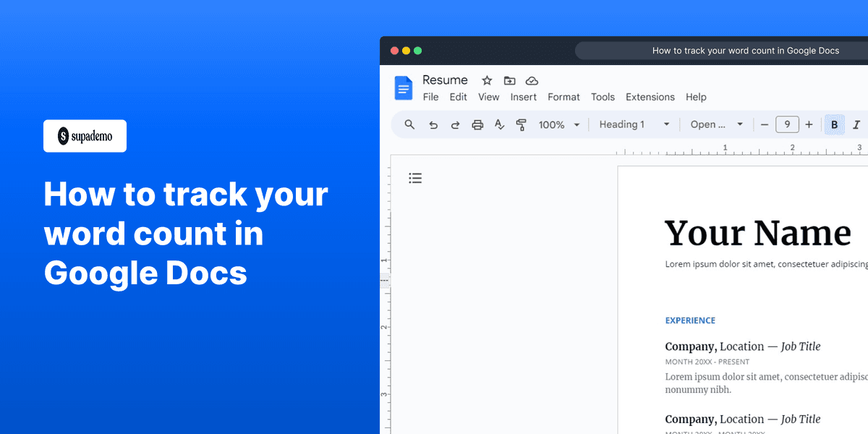
Task: Open the font family dropdown
Action: [x=716, y=124]
